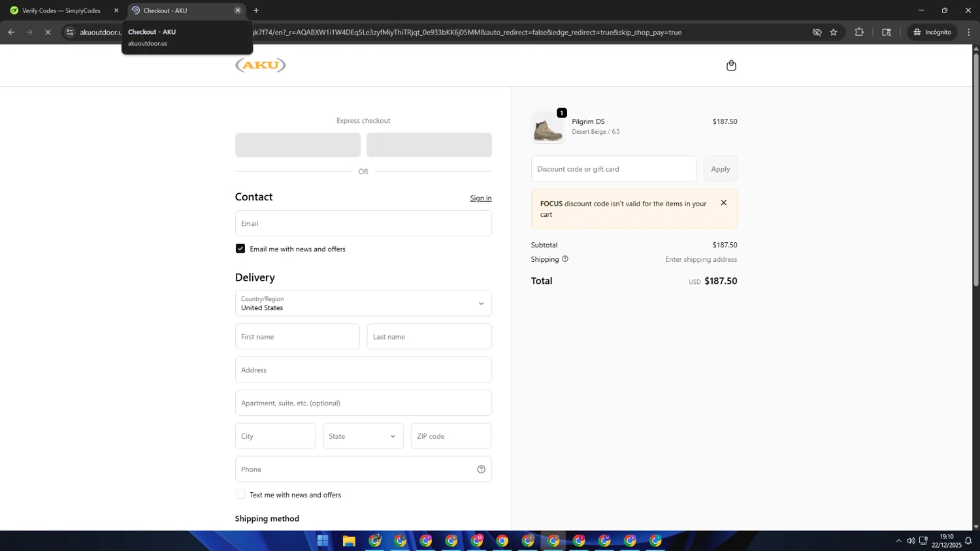Image resolution: width=980 pixels, height=551 pixels.
Task: Click the Sign in link
Action: click(x=481, y=198)
